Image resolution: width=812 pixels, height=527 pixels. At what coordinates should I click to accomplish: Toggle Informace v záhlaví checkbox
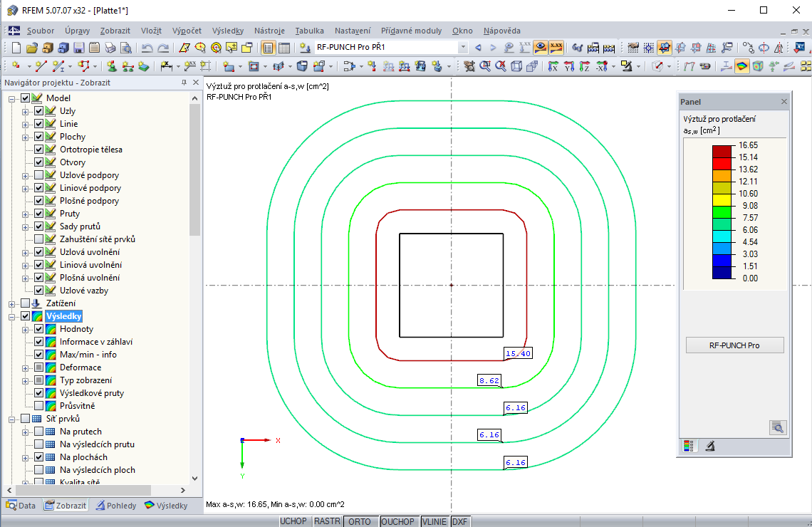(39, 342)
